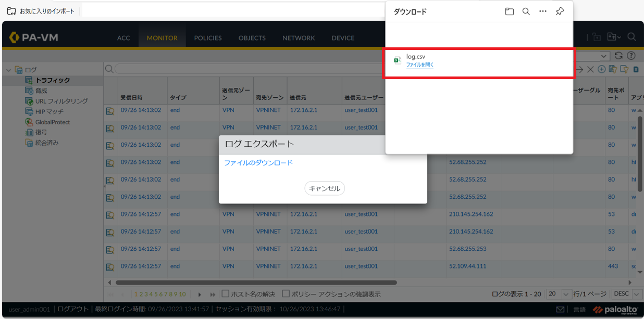Click ログアウト in the footer

(73, 309)
